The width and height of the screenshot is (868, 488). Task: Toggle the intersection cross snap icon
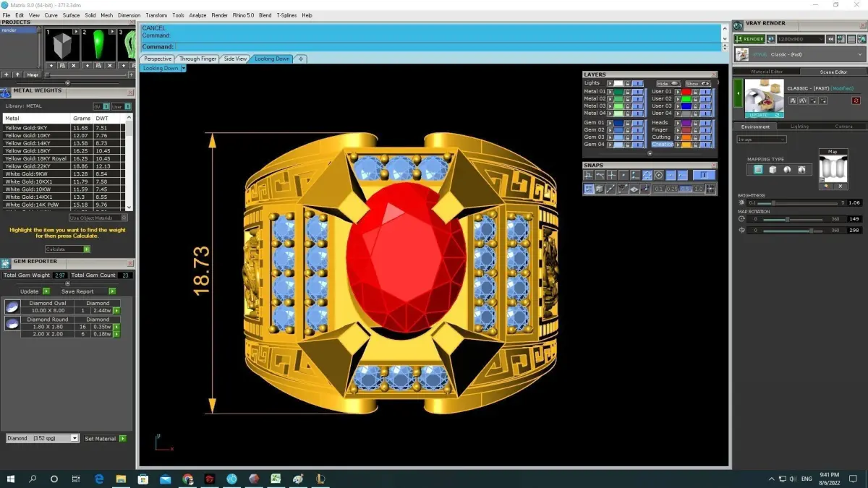[x=612, y=175]
